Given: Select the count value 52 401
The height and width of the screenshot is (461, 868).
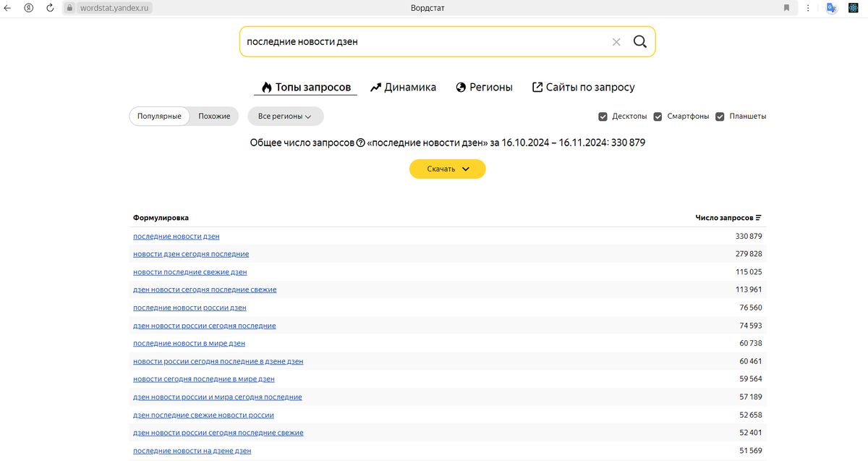Looking at the screenshot, I should (751, 433).
